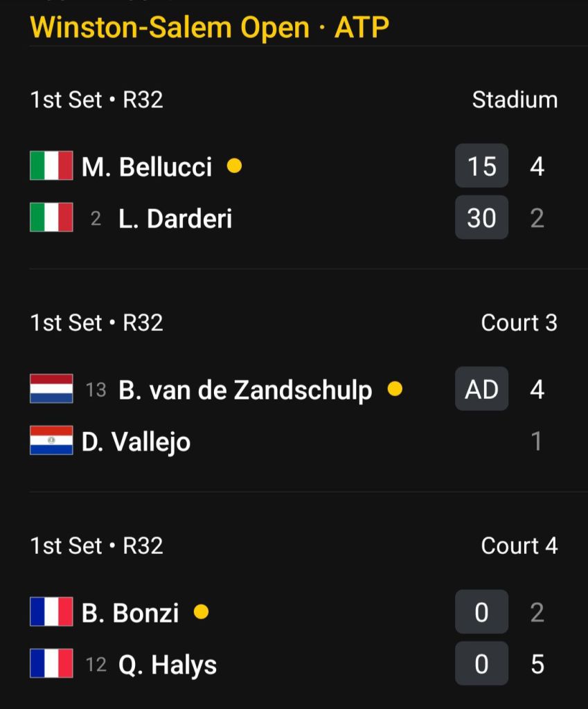Click Bellucci's 15 point score badge

482,165
